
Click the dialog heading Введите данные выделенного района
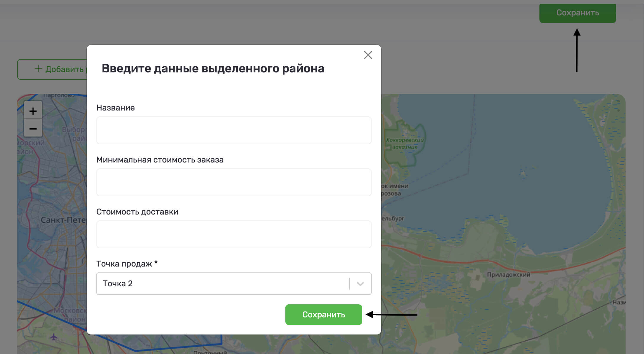click(213, 69)
